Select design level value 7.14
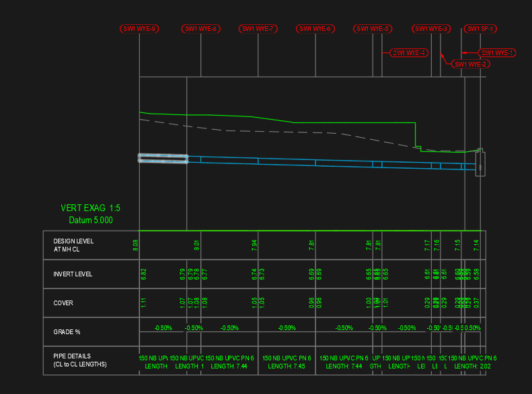Viewport: 532px width, 394px height. [x=476, y=245]
